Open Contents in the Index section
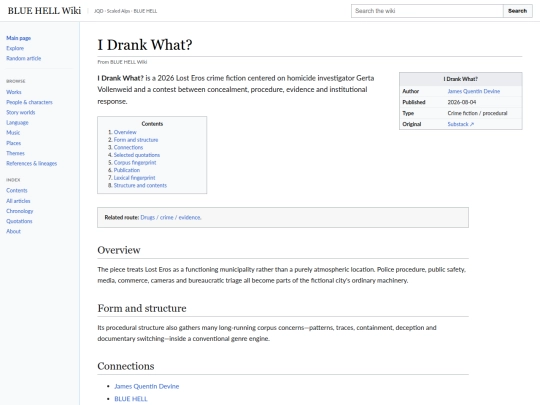Viewport: 540px width, 405px height. coord(17,190)
